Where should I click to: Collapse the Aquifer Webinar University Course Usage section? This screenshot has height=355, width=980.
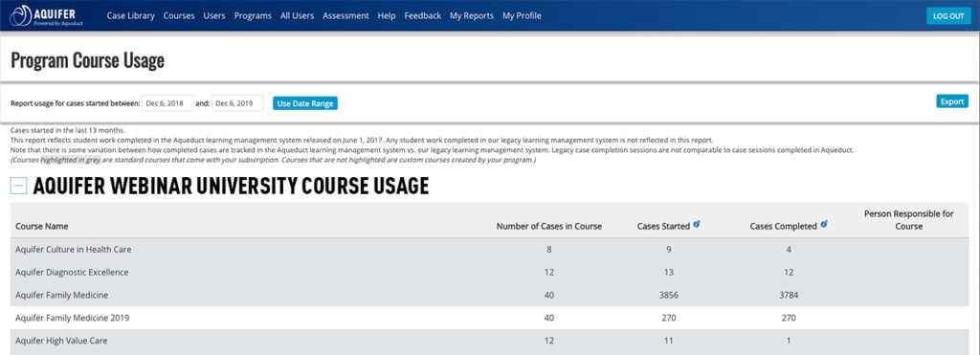tap(19, 186)
